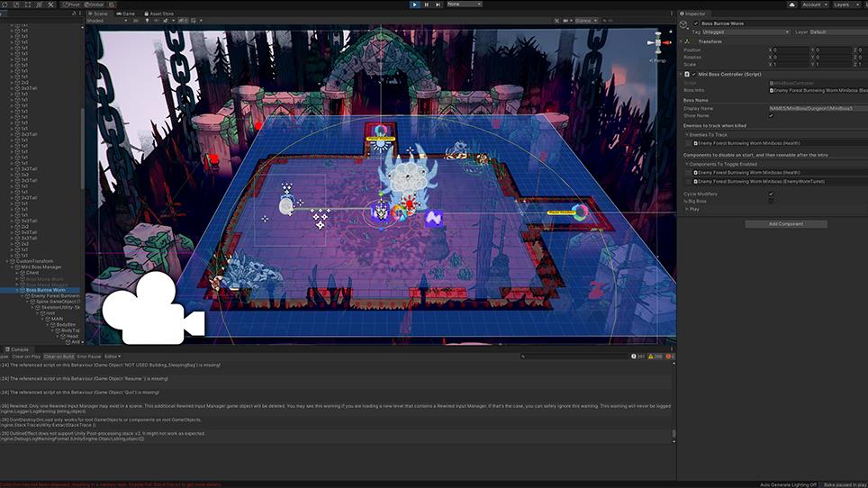Toggle the warning message count filter in Console

656,357
